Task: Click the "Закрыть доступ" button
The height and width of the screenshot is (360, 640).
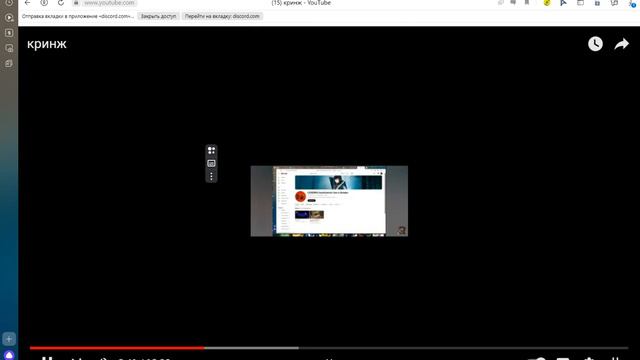Action: (x=158, y=16)
